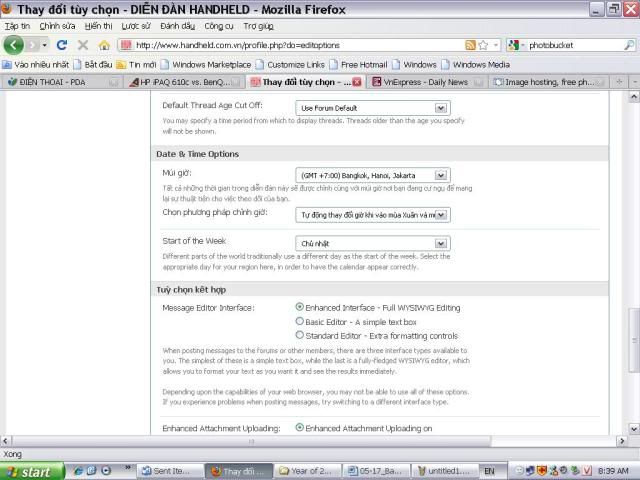640x480 pixels.
Task: Click the Windows Start button
Action: [28, 471]
